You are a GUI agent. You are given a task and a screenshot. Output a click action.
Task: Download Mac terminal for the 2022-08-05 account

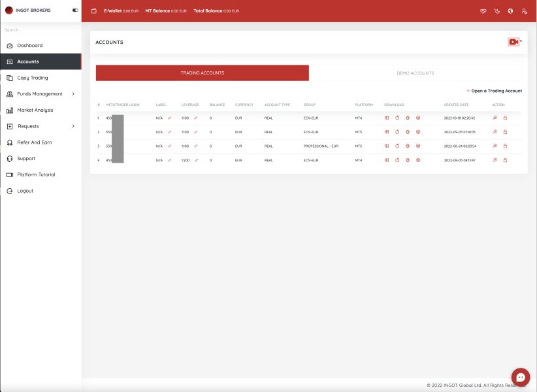click(x=397, y=160)
